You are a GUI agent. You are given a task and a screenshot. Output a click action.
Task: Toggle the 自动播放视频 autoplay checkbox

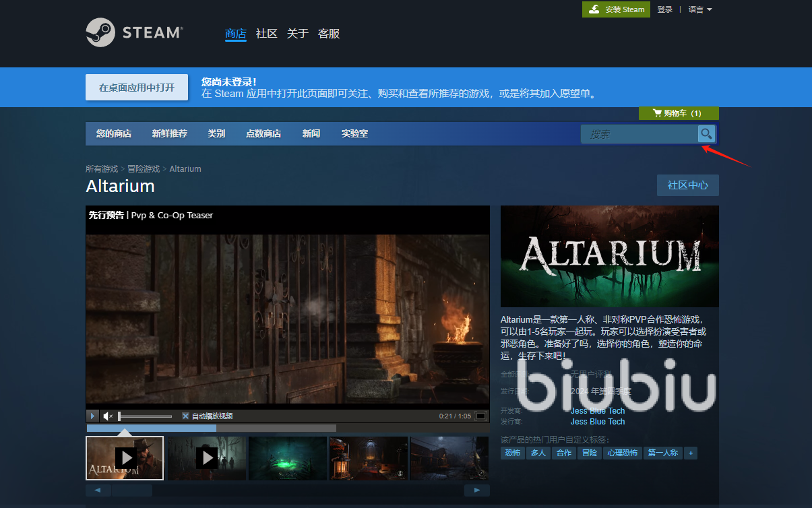[186, 416]
